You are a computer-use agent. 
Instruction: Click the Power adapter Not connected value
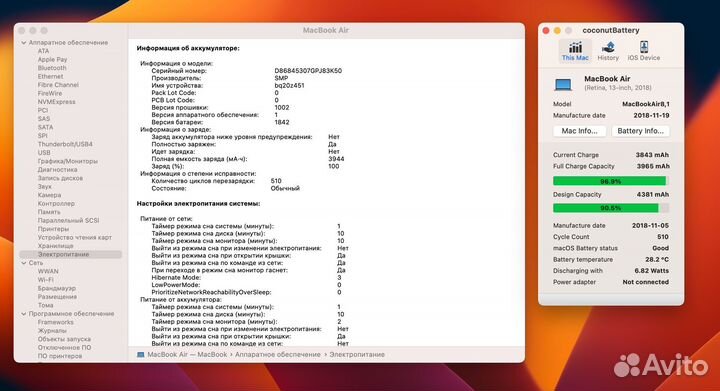tap(646, 282)
